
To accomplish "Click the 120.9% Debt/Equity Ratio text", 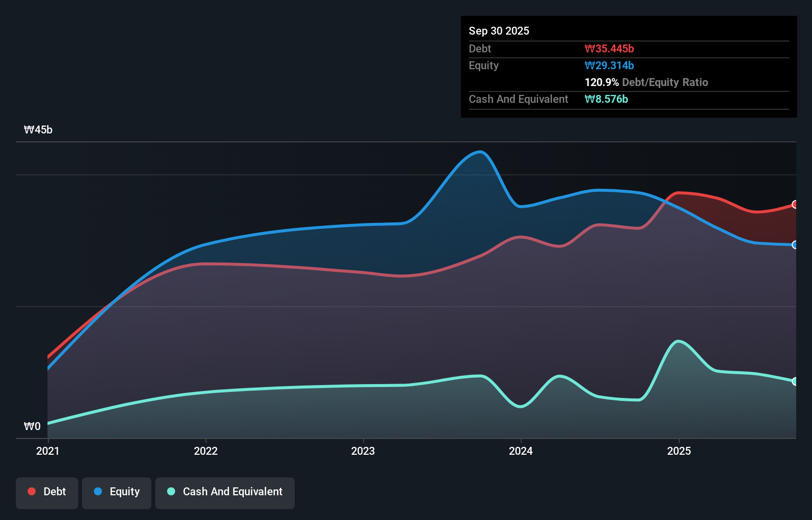I will (646, 82).
